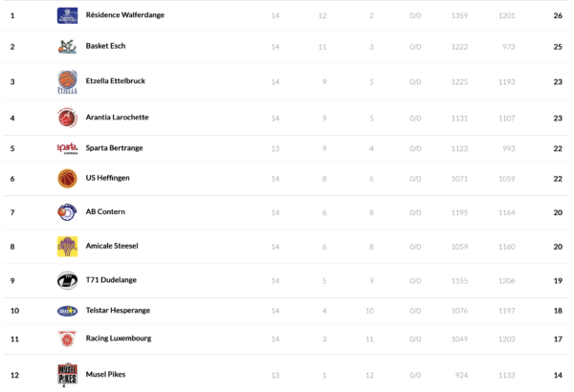Select the Etzella Ettelbruck team name

[116, 81]
